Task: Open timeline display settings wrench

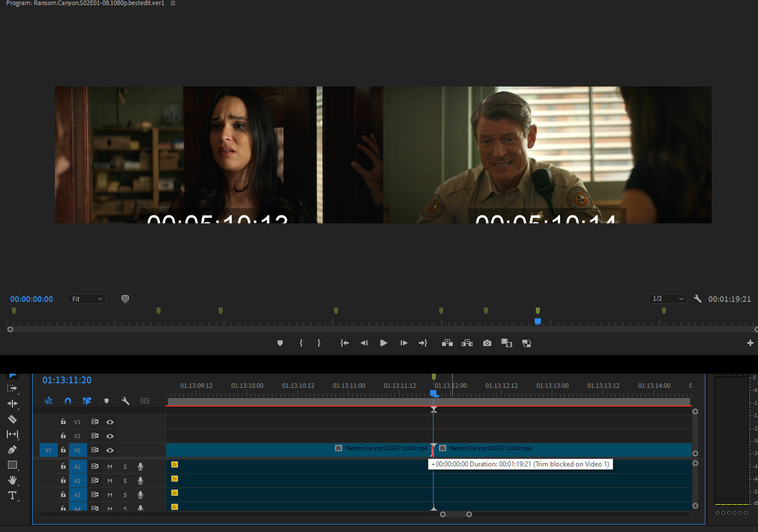Action: click(x=125, y=401)
